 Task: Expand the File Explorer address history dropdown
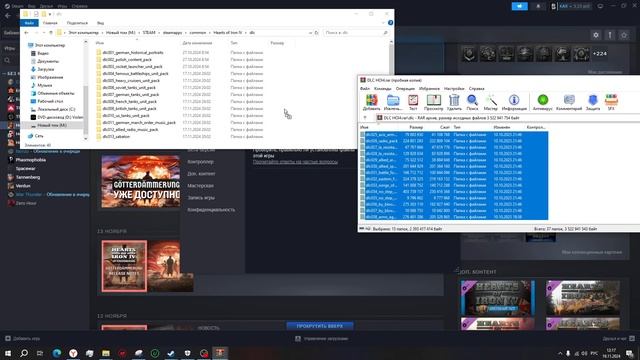tap(310, 33)
